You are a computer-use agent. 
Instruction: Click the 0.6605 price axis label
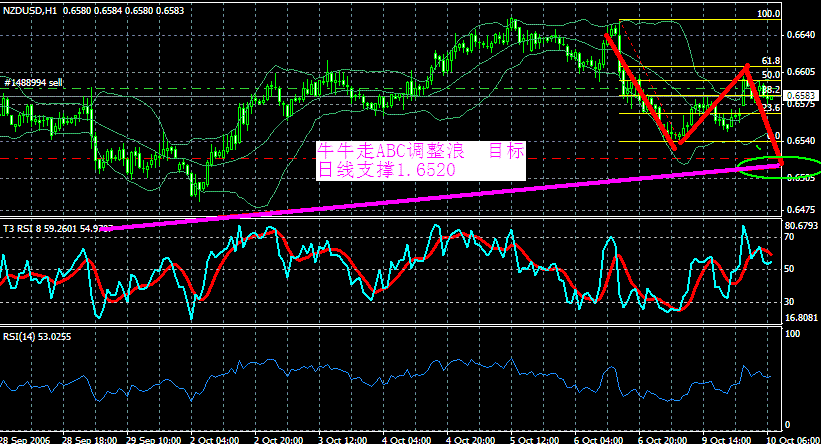tap(801, 72)
